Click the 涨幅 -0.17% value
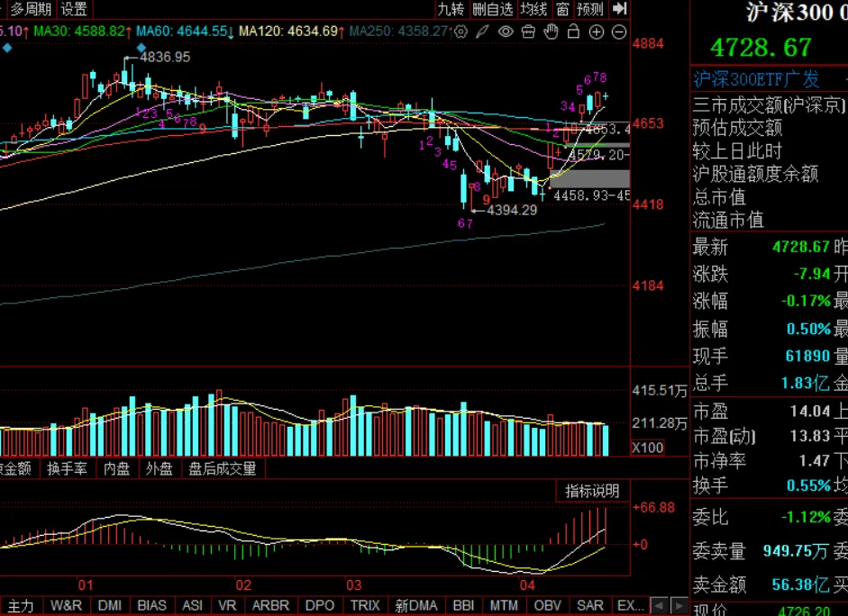Screen dimensions: 848x616 pos(806,301)
